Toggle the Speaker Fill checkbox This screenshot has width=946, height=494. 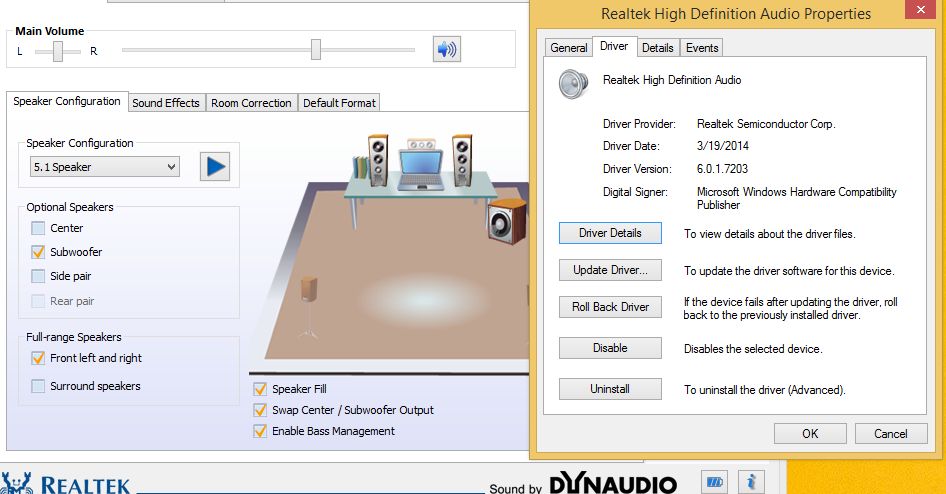(260, 389)
